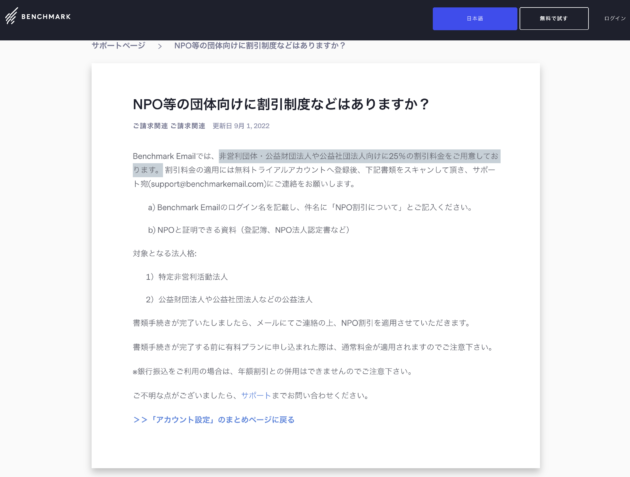Click the 対象となる法人格: text

165,254
